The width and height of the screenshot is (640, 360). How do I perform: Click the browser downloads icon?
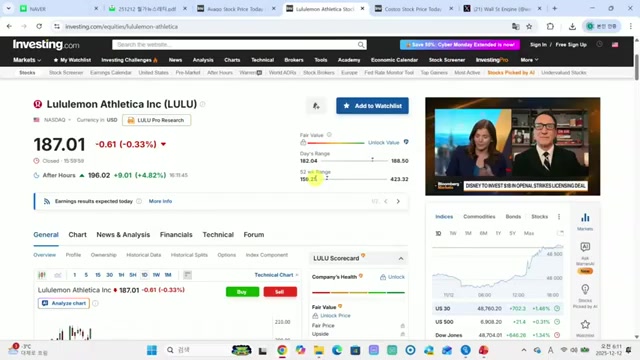tap(572, 27)
